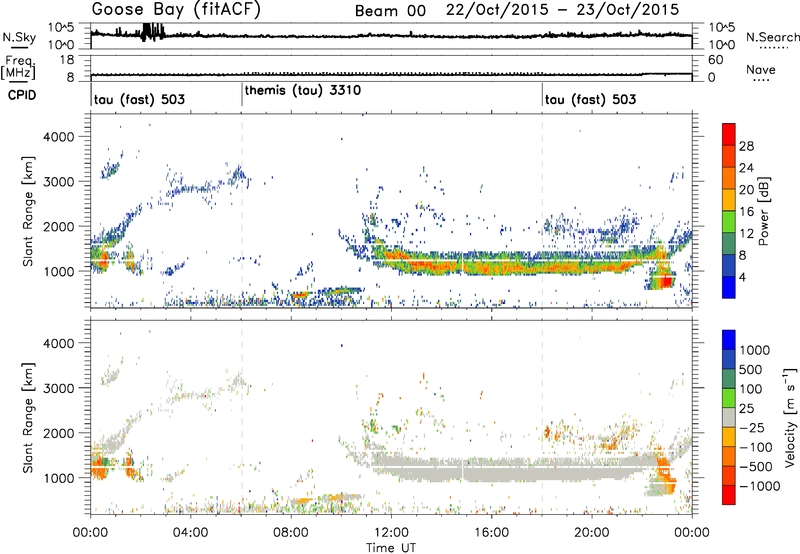Click the frequency trace line in Freq panel
This screenshot has height=554, width=800.
(x=391, y=75)
